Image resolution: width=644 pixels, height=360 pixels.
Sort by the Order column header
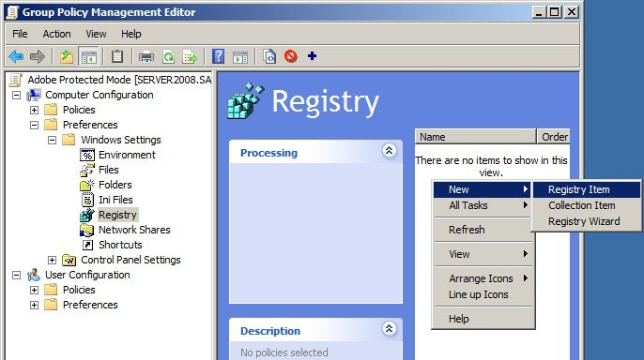pos(554,137)
